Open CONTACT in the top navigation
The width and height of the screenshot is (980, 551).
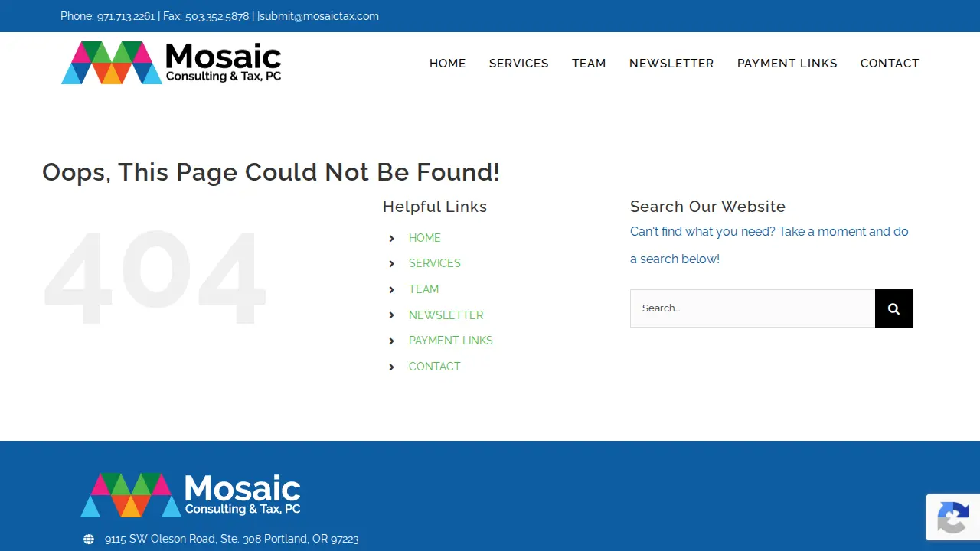(x=890, y=64)
